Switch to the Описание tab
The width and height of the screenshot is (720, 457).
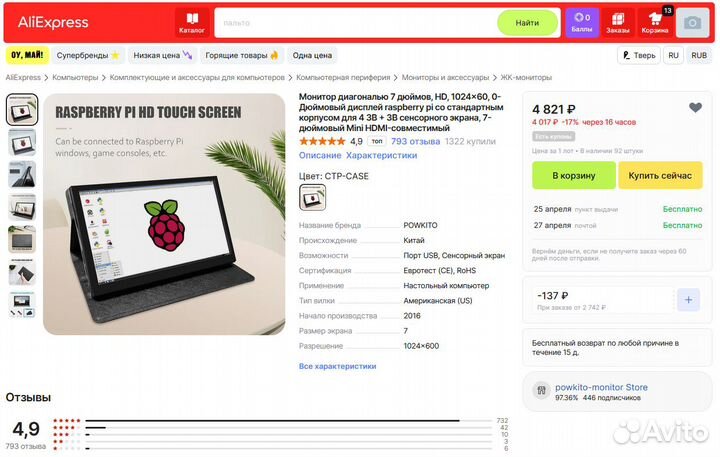point(320,155)
